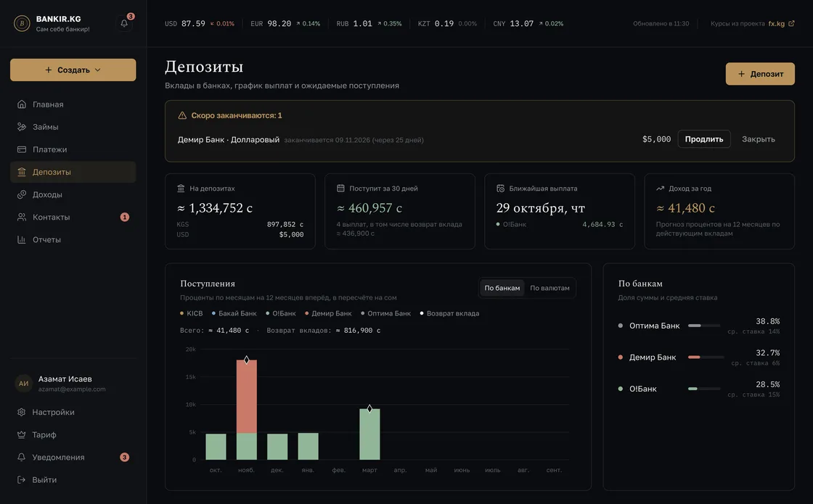Toggle the Демир Банк legend series
This screenshot has width=813, height=504.
click(x=328, y=313)
